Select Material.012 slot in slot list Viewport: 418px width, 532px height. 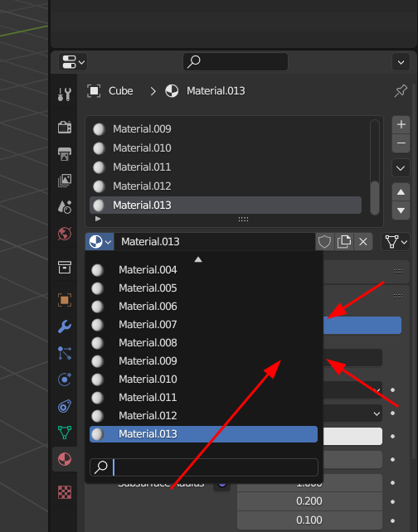(x=226, y=186)
